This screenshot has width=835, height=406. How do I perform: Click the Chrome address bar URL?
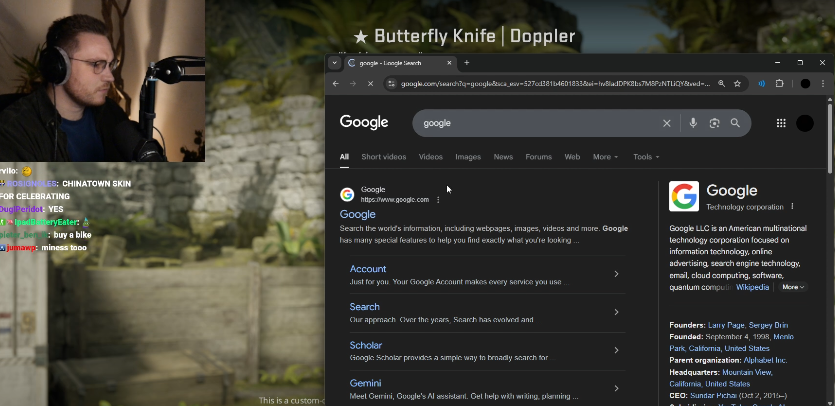click(555, 84)
